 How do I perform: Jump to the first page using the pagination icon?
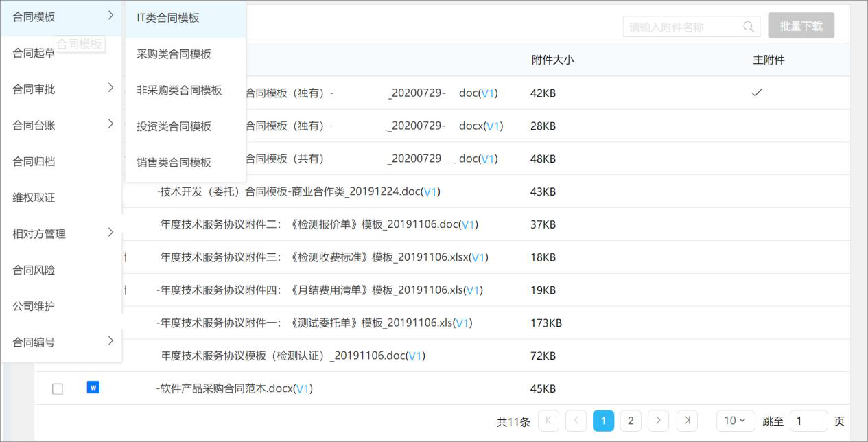pos(548,420)
